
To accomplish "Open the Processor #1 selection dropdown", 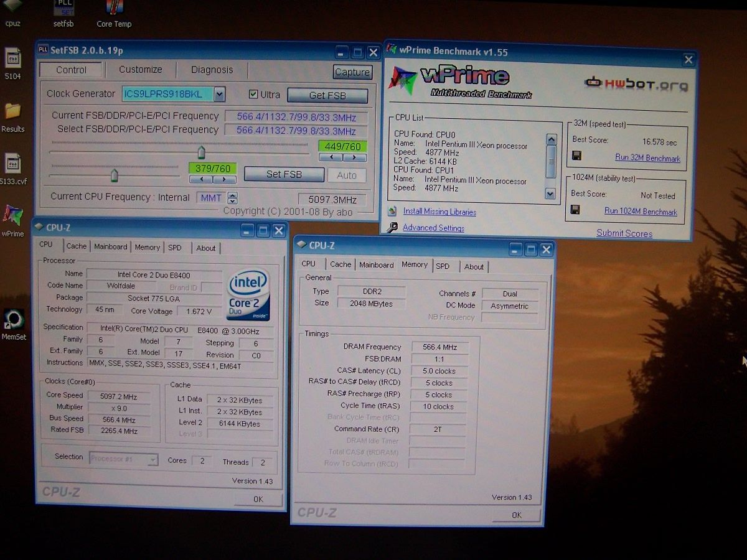I will [x=153, y=460].
